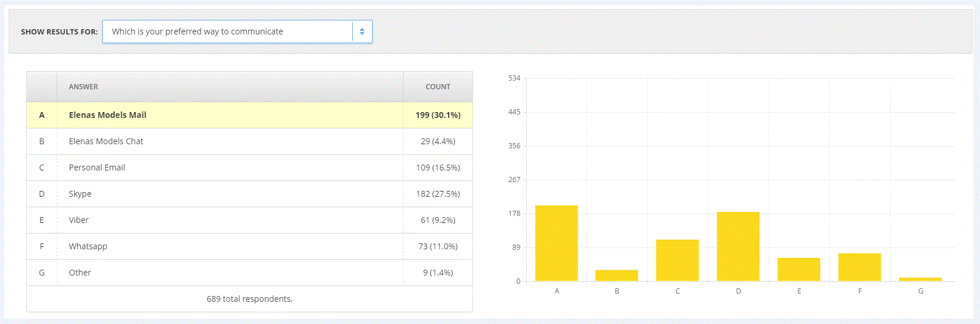Click bar G in the chart
Image resolution: width=980 pixels, height=324 pixels.
point(920,280)
